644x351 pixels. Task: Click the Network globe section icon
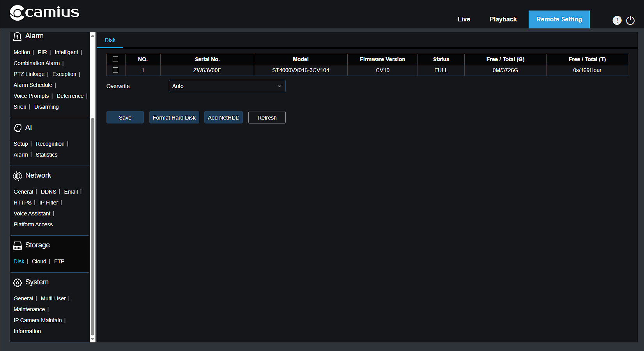coord(18,176)
